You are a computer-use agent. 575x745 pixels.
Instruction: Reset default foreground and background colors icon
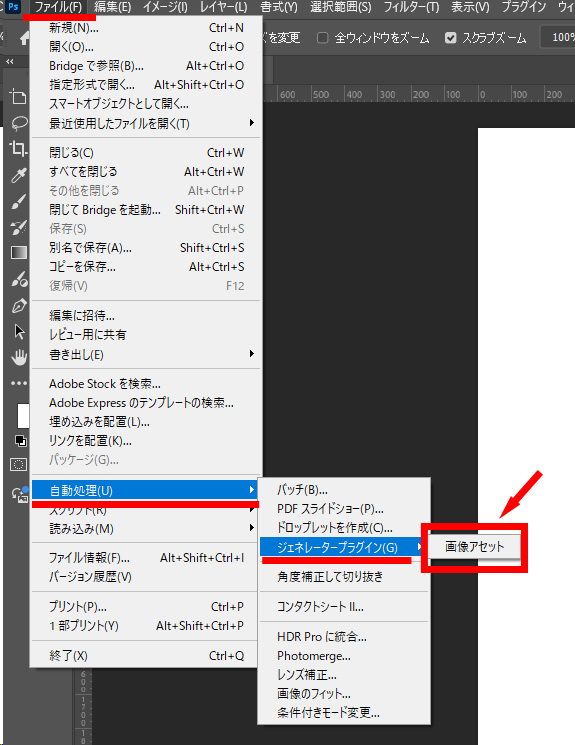(x=20, y=441)
